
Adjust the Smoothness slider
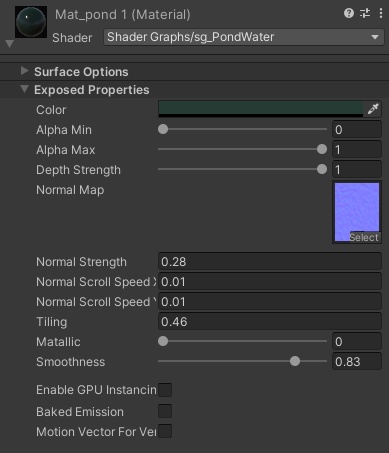(242, 361)
